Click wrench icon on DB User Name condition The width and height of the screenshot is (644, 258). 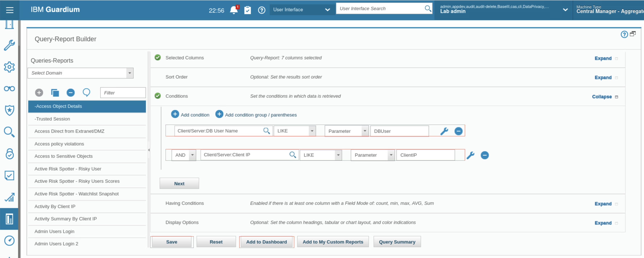point(444,131)
